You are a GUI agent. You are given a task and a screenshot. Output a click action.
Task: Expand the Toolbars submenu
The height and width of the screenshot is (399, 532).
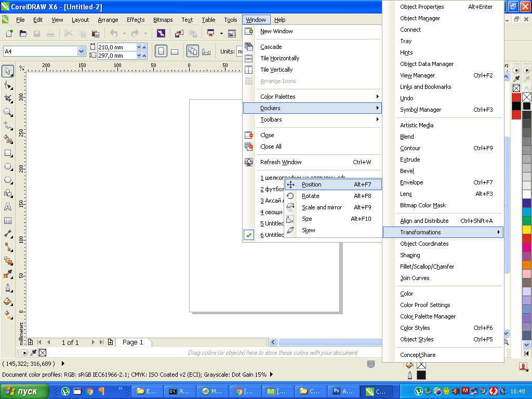pyautogui.click(x=312, y=119)
